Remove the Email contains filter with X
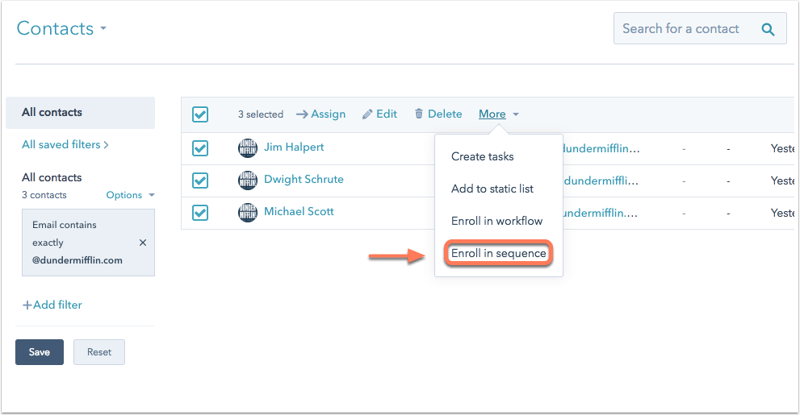The image size is (800, 415). 143,242
